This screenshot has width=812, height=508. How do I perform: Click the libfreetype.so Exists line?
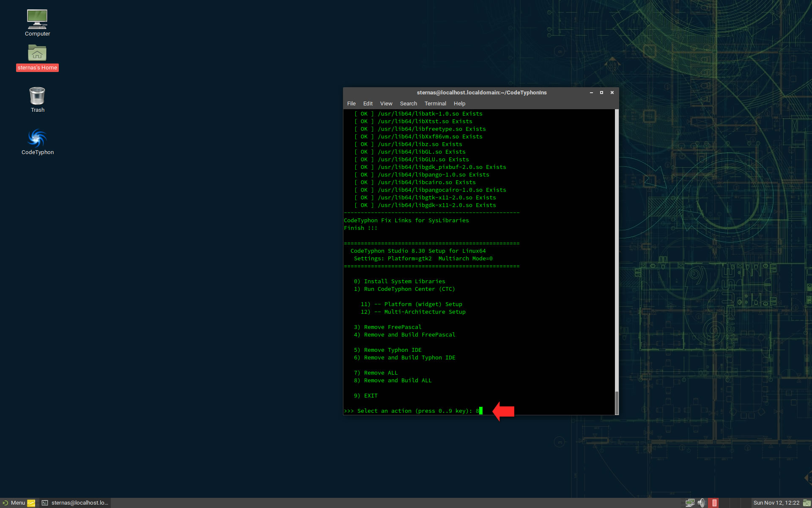click(420, 129)
